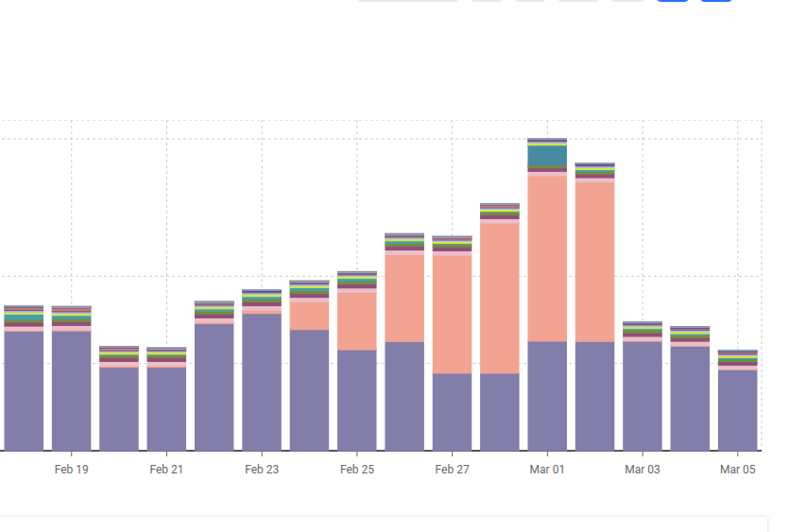Select the purple segment of the Feb 25 bar
The width and height of the screenshot is (789, 532).
[x=357, y=400]
